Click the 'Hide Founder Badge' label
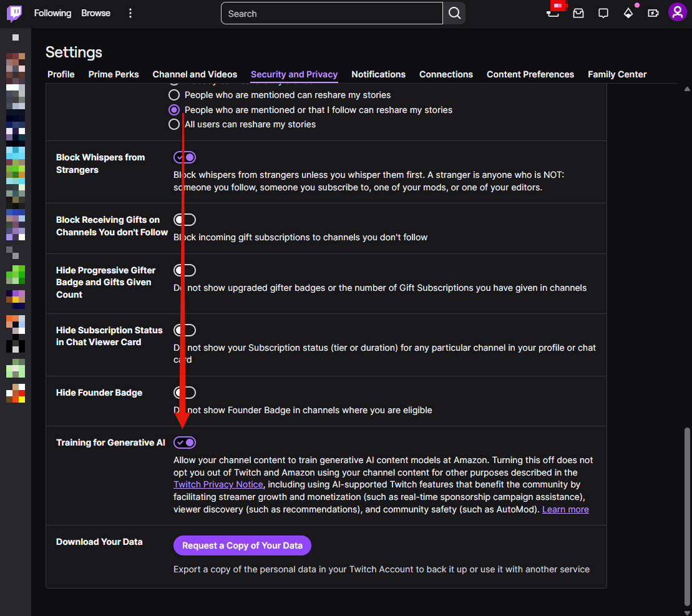Viewport: 692px width, 616px height. pos(99,393)
